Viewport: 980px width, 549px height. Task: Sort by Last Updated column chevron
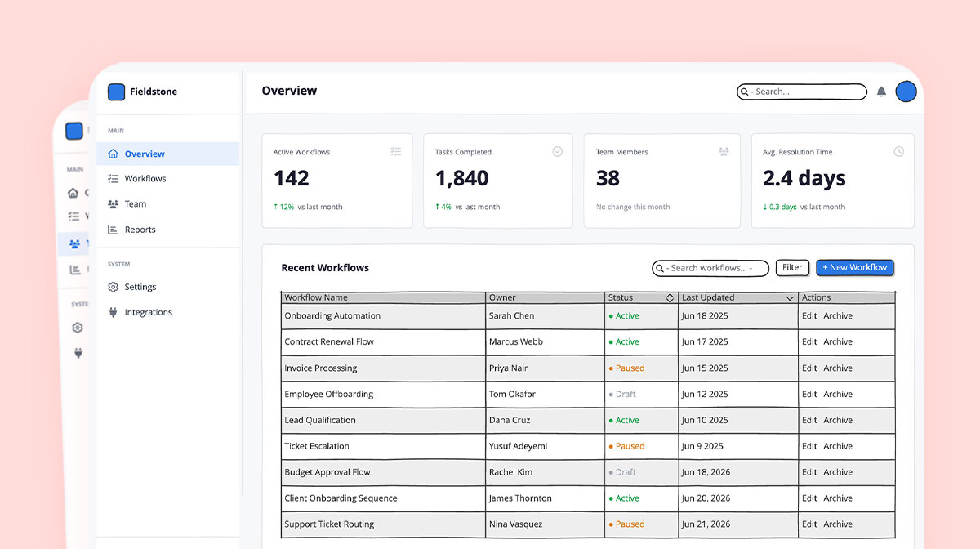pos(790,298)
